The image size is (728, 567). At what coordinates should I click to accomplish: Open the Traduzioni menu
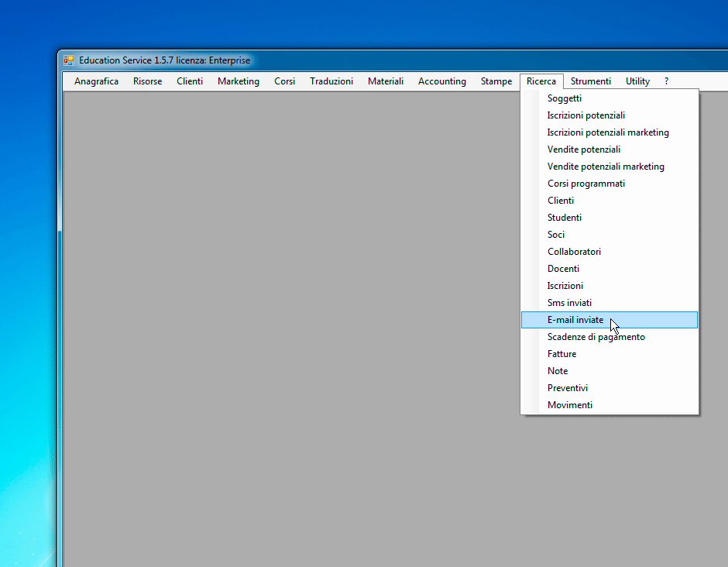click(x=331, y=81)
